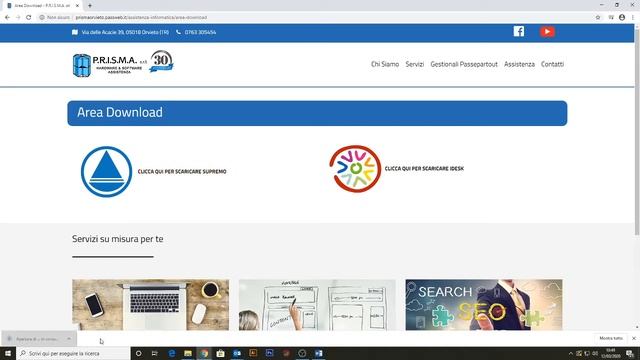This screenshot has width=640, height=360.
Task: Click the phone number 0763 305454
Action: point(200,32)
